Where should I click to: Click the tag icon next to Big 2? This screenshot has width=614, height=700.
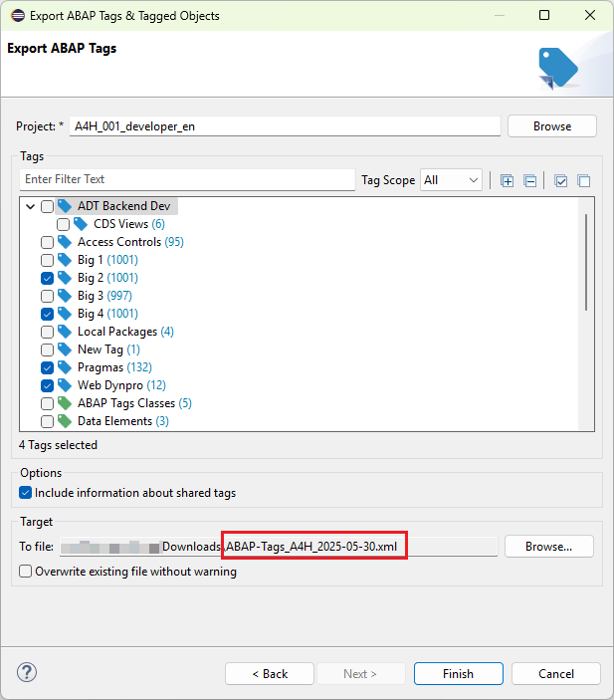[x=65, y=277]
